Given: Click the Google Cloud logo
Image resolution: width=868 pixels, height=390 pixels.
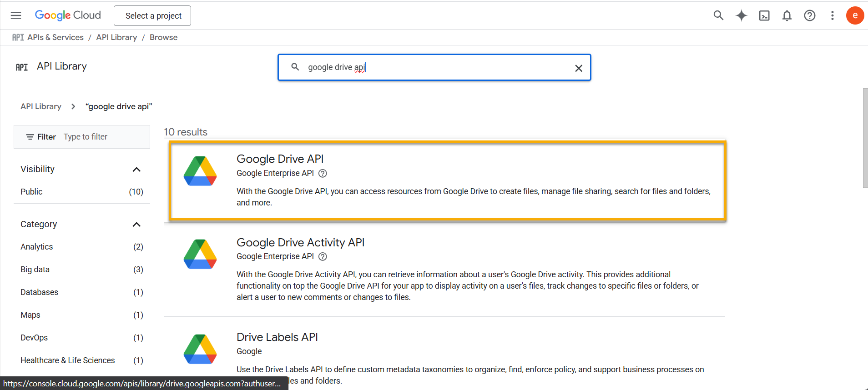Looking at the screenshot, I should 68,15.
